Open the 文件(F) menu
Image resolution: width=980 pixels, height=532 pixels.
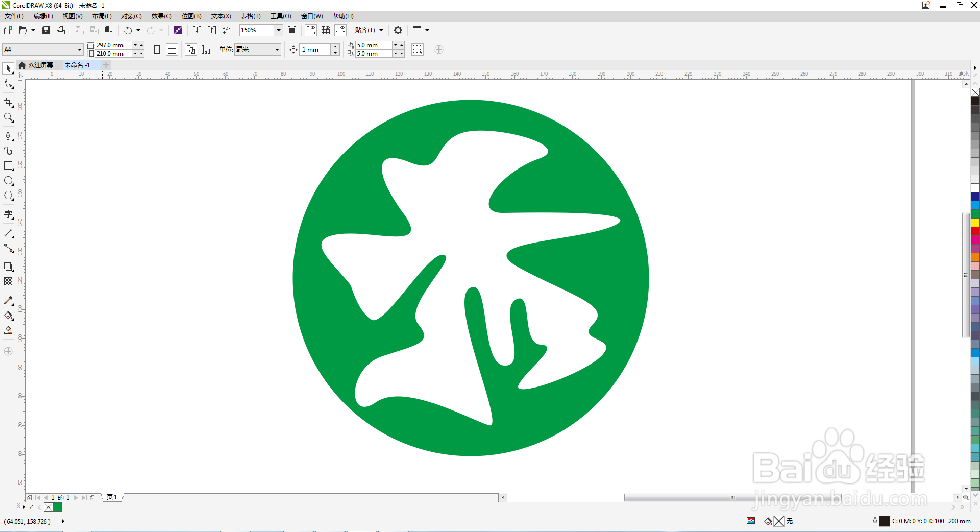coord(14,16)
